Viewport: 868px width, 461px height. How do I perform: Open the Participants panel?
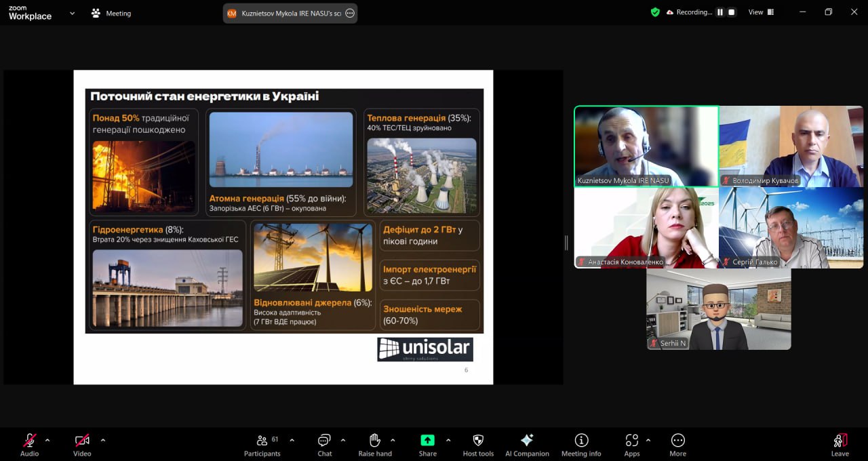(262, 444)
